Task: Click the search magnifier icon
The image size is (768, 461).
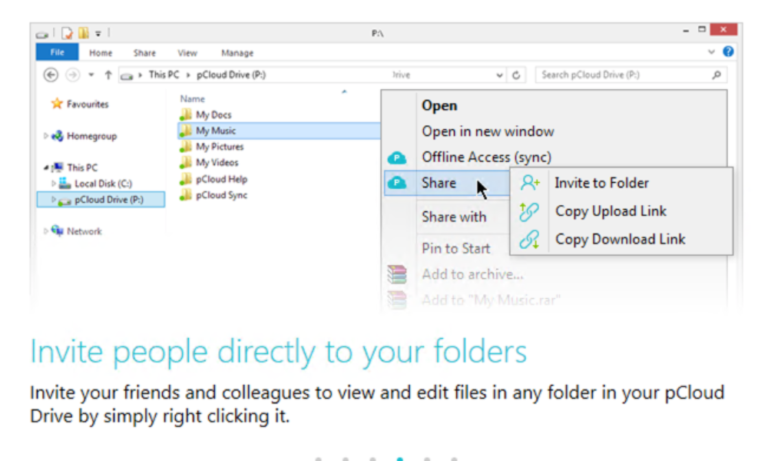Action: [717, 75]
